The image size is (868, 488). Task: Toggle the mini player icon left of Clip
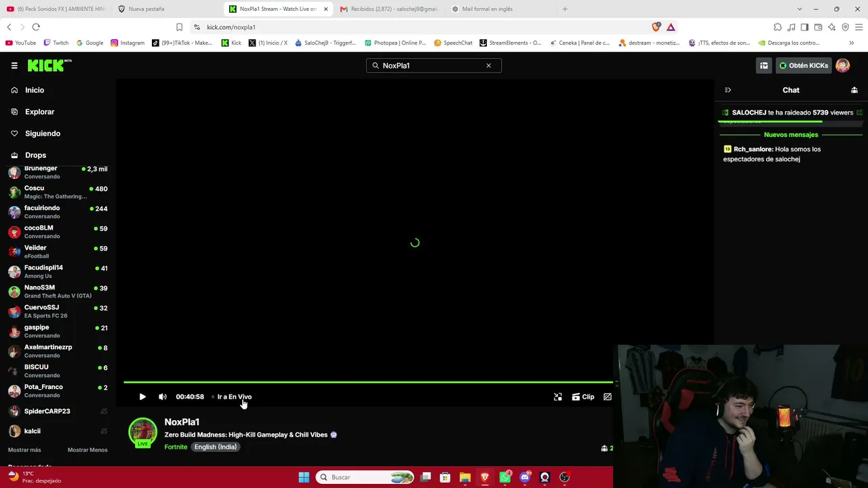pyautogui.click(x=558, y=397)
